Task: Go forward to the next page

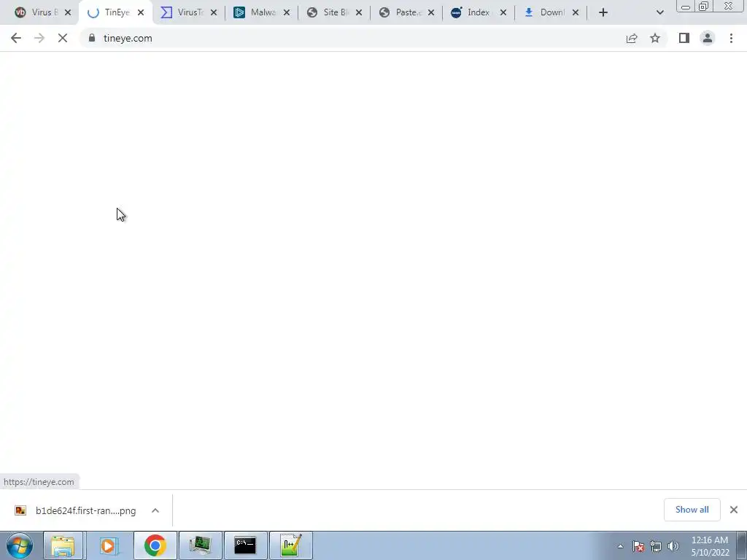Action: tap(39, 38)
